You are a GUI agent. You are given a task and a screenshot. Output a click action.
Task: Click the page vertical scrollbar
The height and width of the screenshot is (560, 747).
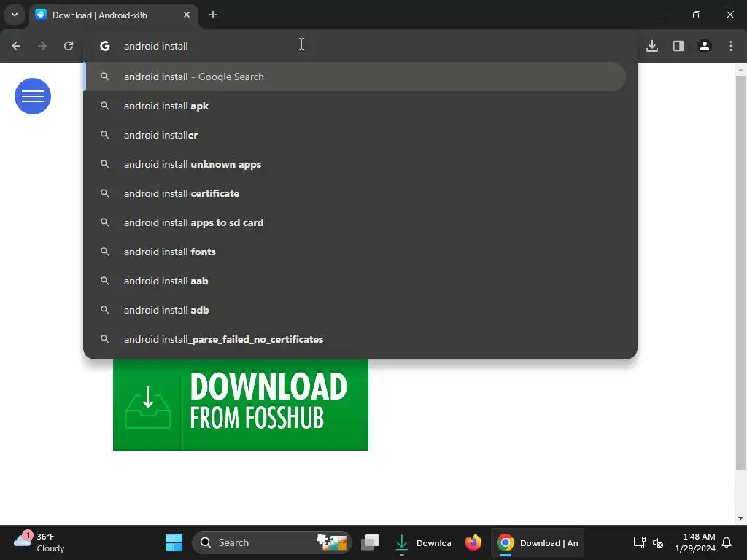(740, 271)
